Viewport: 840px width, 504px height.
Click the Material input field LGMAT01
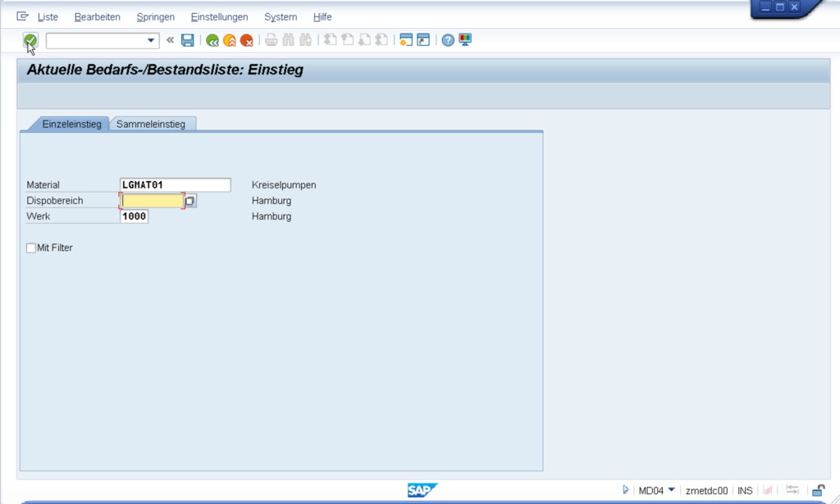(176, 185)
